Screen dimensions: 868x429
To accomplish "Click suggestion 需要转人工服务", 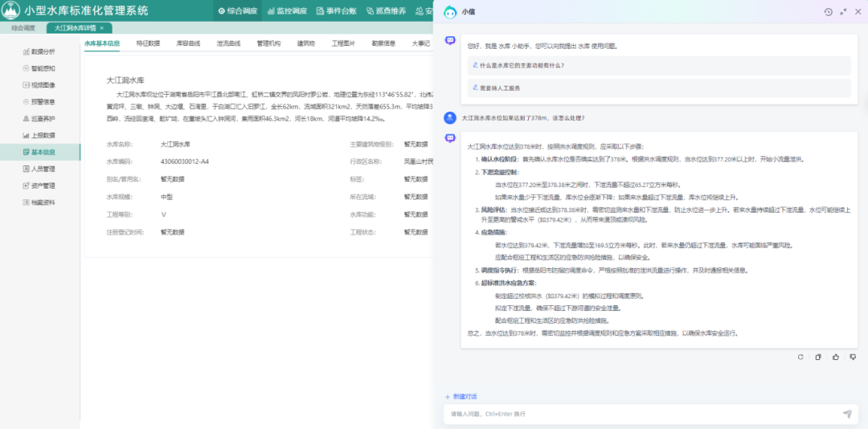I will (659, 88).
